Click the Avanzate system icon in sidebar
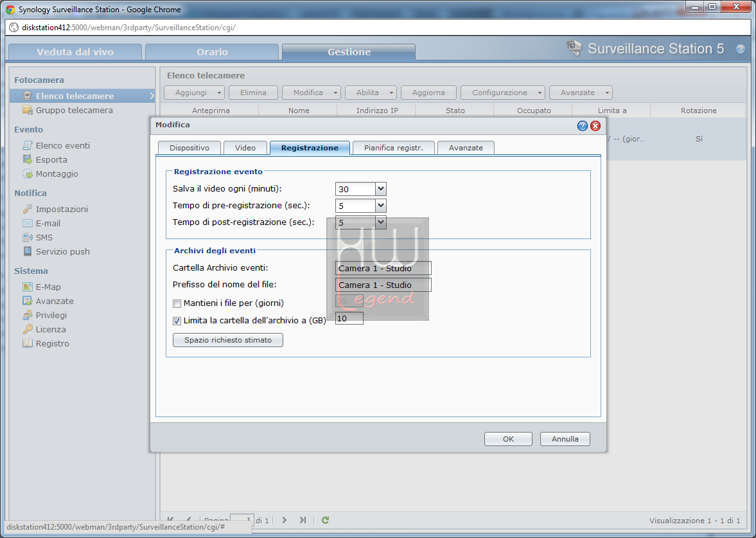This screenshot has width=756, height=538. (x=28, y=301)
